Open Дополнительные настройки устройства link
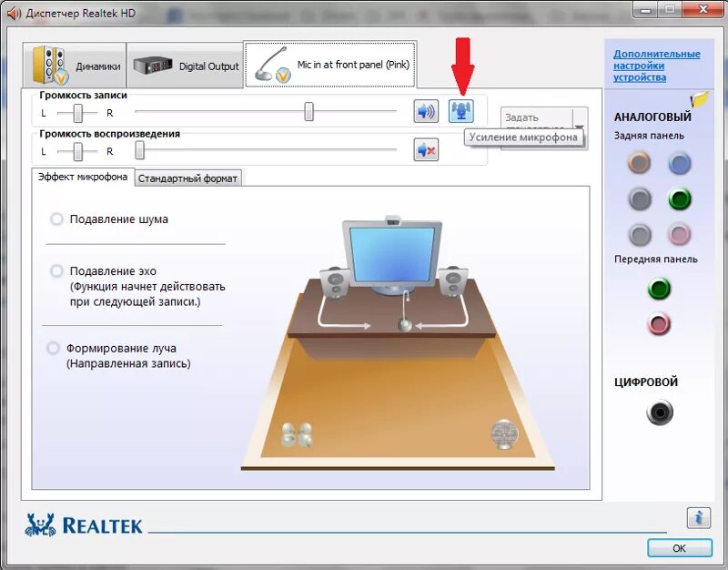This screenshot has height=570, width=728. 656,66
